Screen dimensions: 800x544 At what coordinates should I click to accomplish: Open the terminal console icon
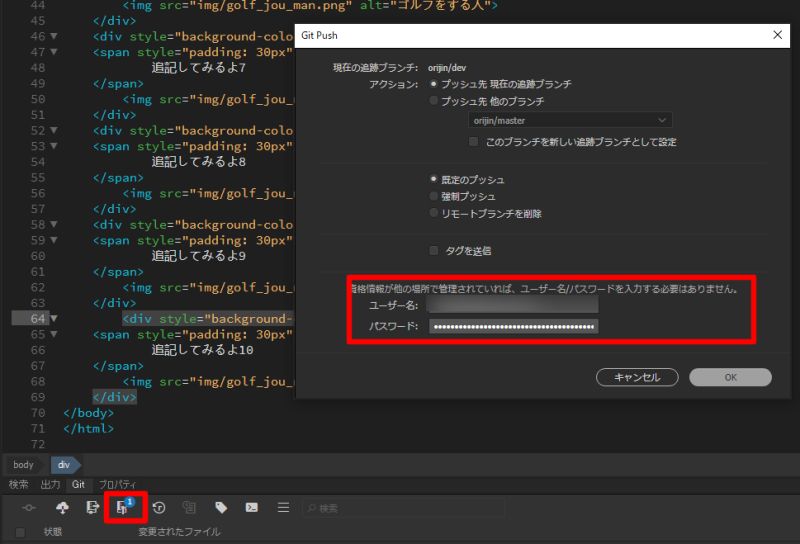pos(252,507)
